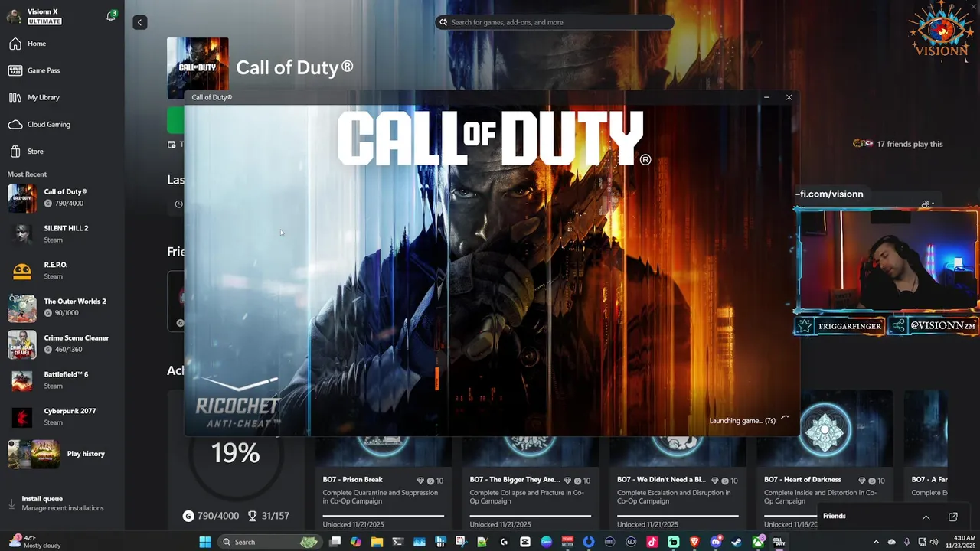Open CapCut from the taskbar
The height and width of the screenshot is (551, 980).
[x=524, y=542]
